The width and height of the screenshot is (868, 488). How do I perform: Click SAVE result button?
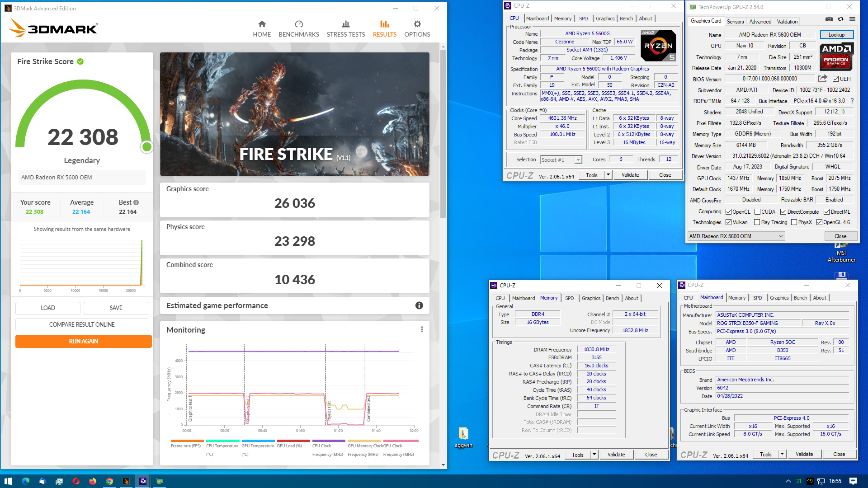coord(116,308)
